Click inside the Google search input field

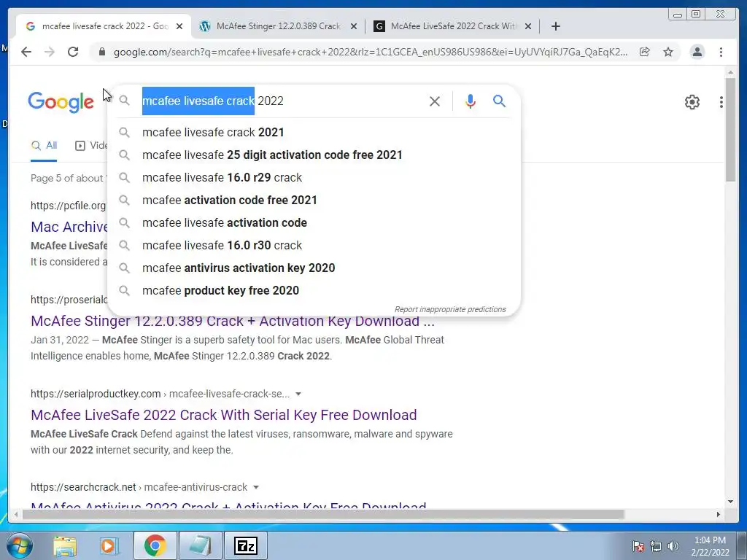pos(281,101)
